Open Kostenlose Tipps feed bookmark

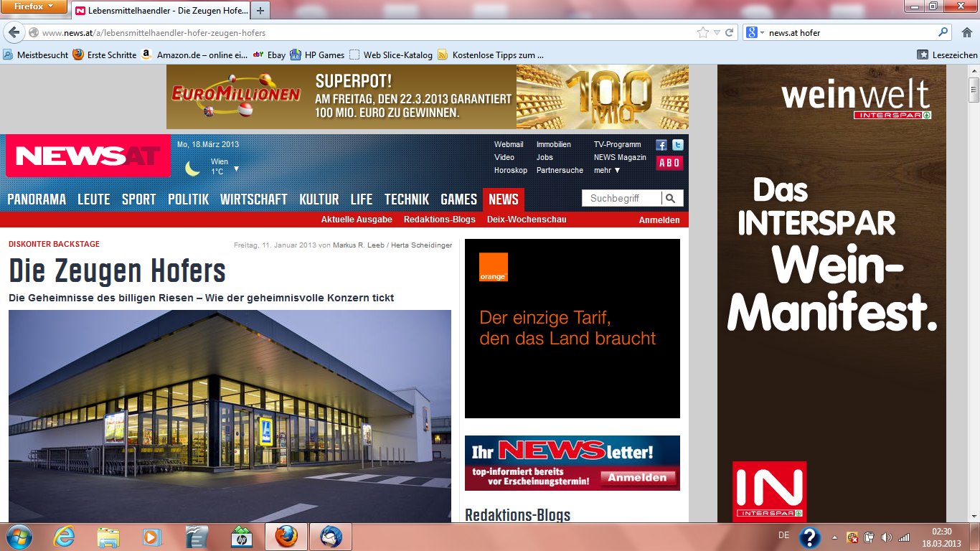tap(491, 55)
